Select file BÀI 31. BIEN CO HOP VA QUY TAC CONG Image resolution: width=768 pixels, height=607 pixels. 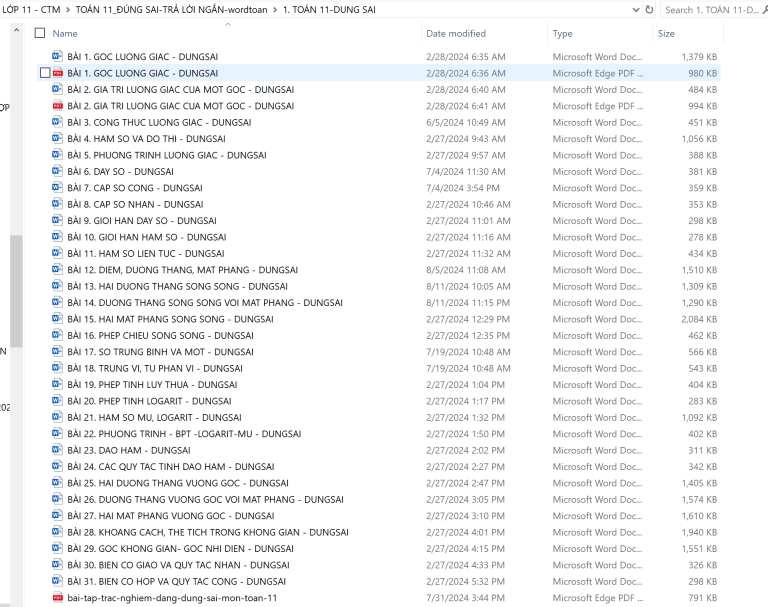click(176, 582)
